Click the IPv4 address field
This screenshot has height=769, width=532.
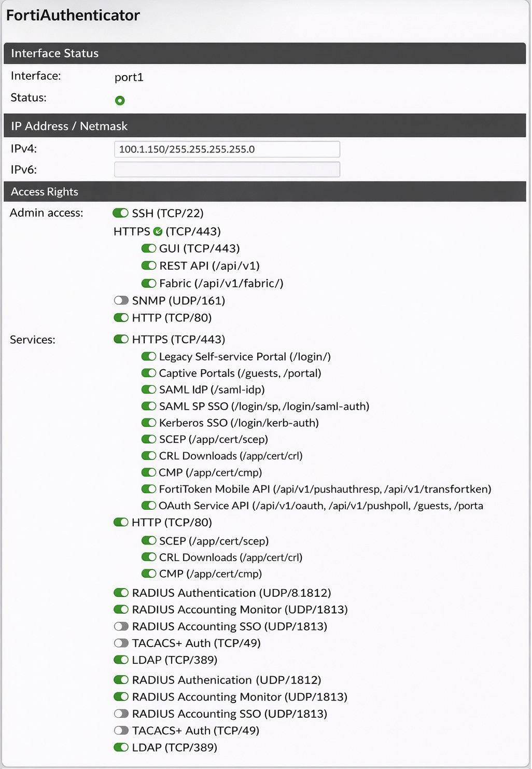pyautogui.click(x=227, y=149)
